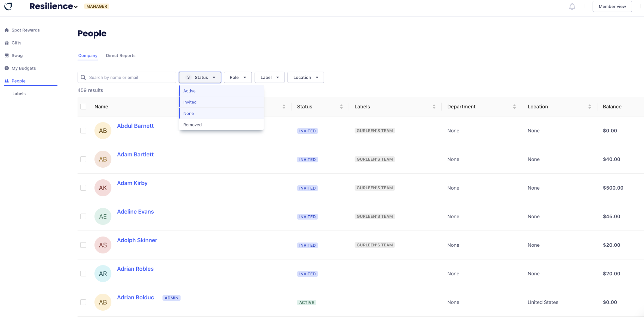The height and width of the screenshot is (317, 644).
Task: Click Adeline Evans' AE avatar
Action: pyautogui.click(x=103, y=216)
